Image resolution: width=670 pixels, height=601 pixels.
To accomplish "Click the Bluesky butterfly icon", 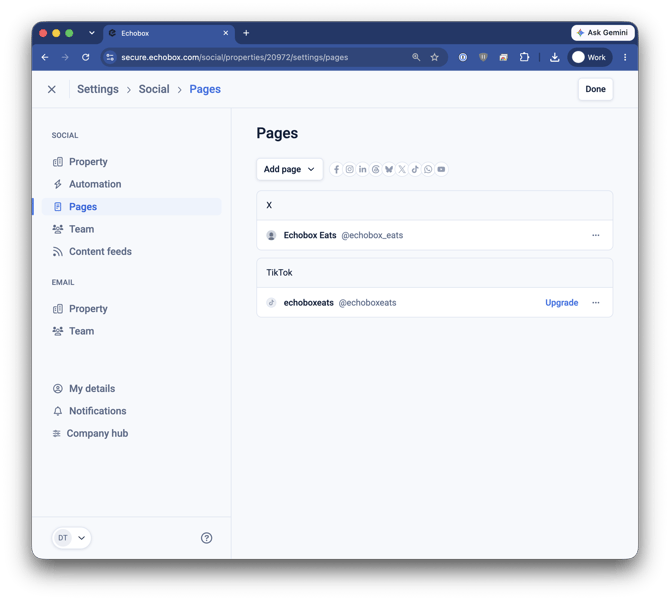I will pyautogui.click(x=389, y=170).
